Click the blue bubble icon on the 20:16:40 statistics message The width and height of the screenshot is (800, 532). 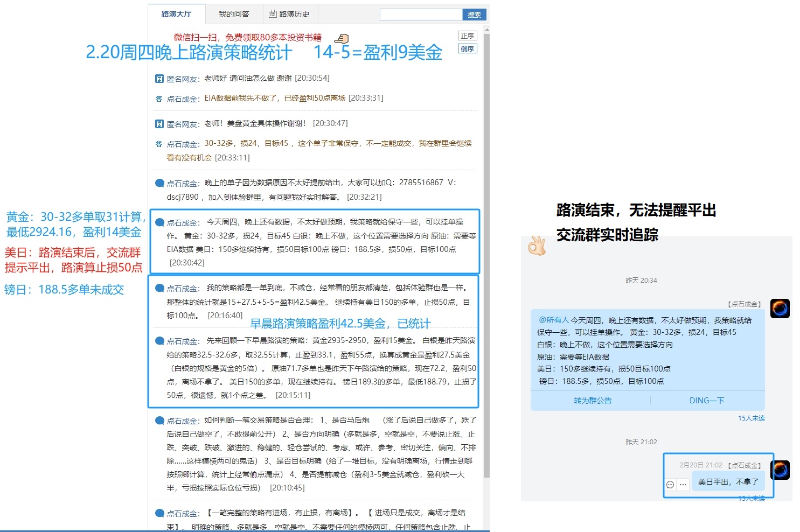[159, 288]
